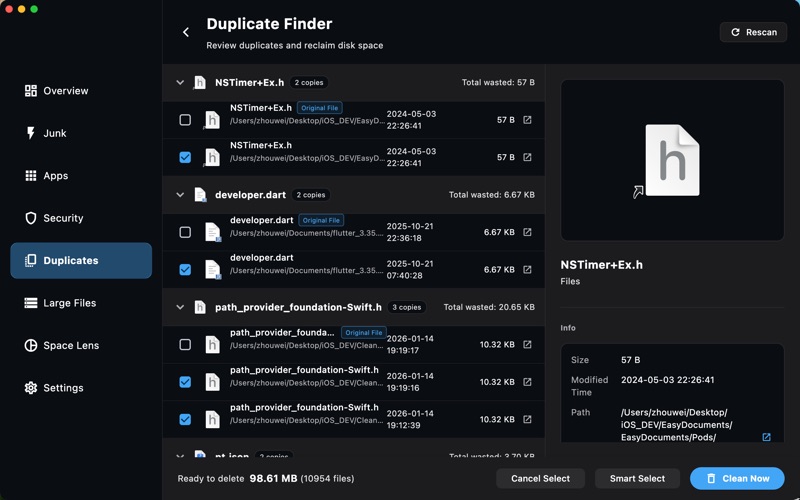Open location of developer.dart dated 07:40:28
Image resolution: width=800 pixels, height=500 pixels.
pyautogui.click(x=527, y=269)
